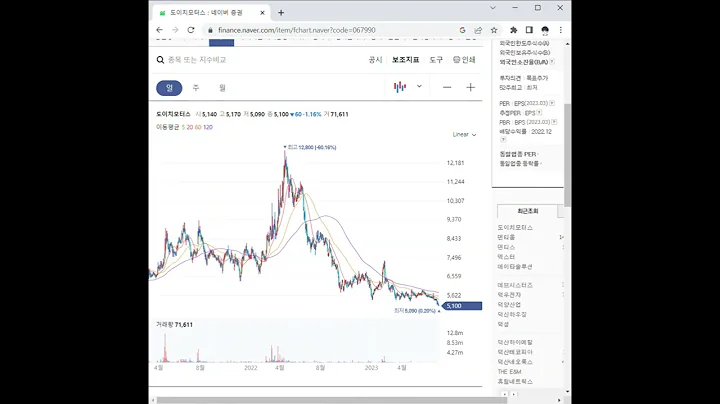
Task: Open 덕산네오룩스 in recent list
Action: click(x=515, y=362)
